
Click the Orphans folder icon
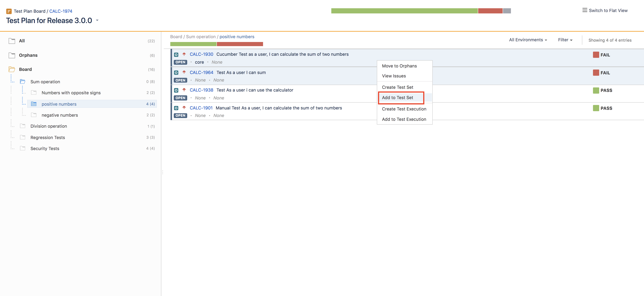point(12,55)
